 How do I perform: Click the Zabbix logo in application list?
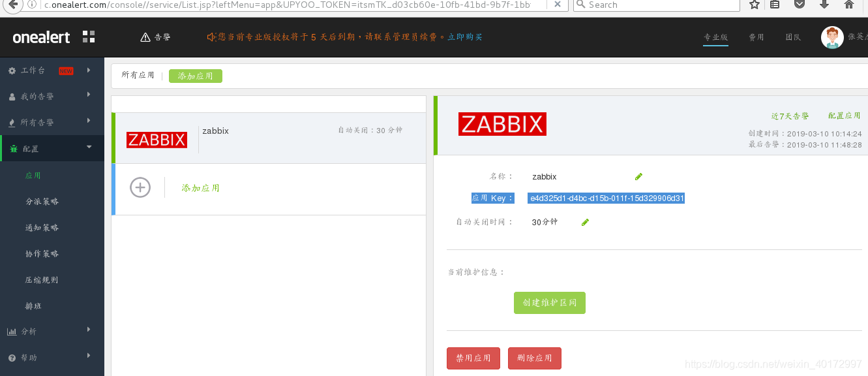coord(157,139)
